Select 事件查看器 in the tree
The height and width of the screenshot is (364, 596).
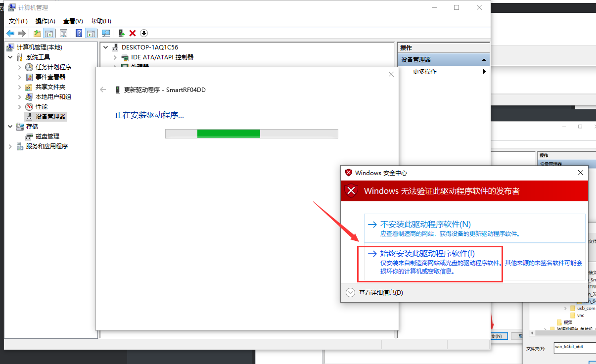pos(50,77)
